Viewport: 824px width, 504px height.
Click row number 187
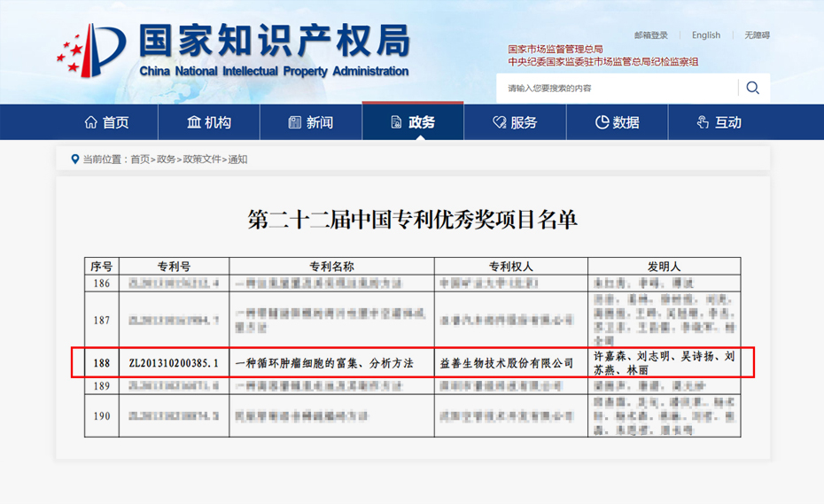click(101, 320)
